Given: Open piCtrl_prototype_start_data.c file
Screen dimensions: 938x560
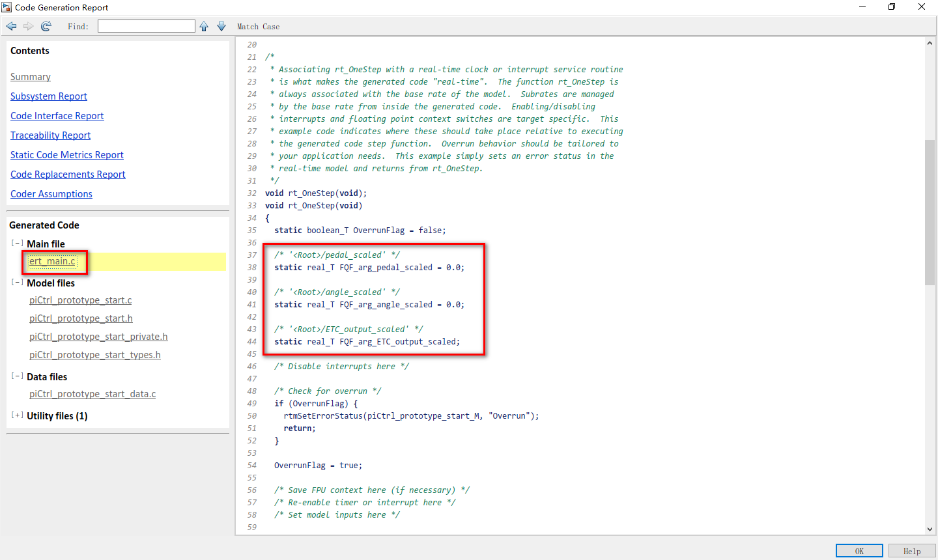Looking at the screenshot, I should (x=92, y=394).
